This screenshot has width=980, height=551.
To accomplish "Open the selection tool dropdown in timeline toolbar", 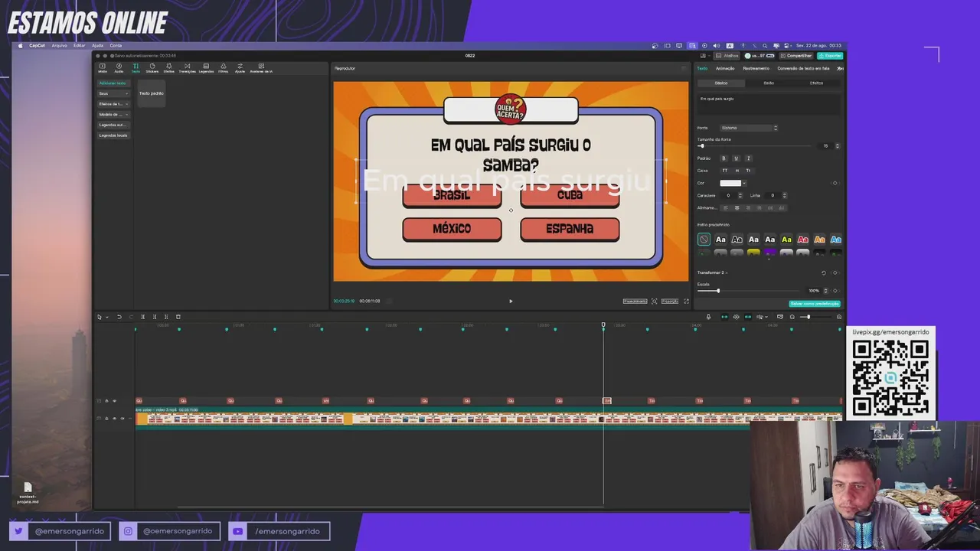I will [x=107, y=317].
